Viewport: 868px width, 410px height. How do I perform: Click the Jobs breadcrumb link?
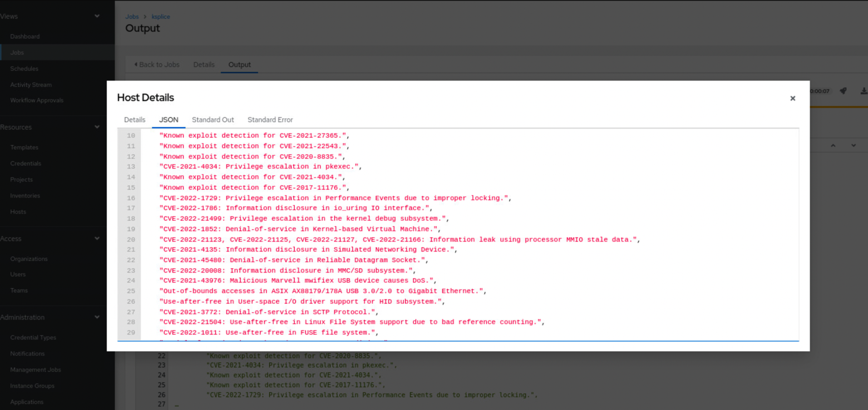[x=132, y=17]
